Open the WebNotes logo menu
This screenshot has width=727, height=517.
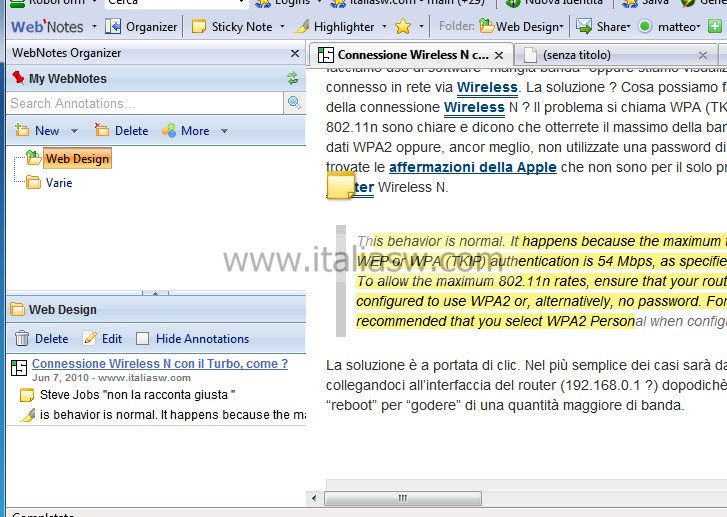47,26
